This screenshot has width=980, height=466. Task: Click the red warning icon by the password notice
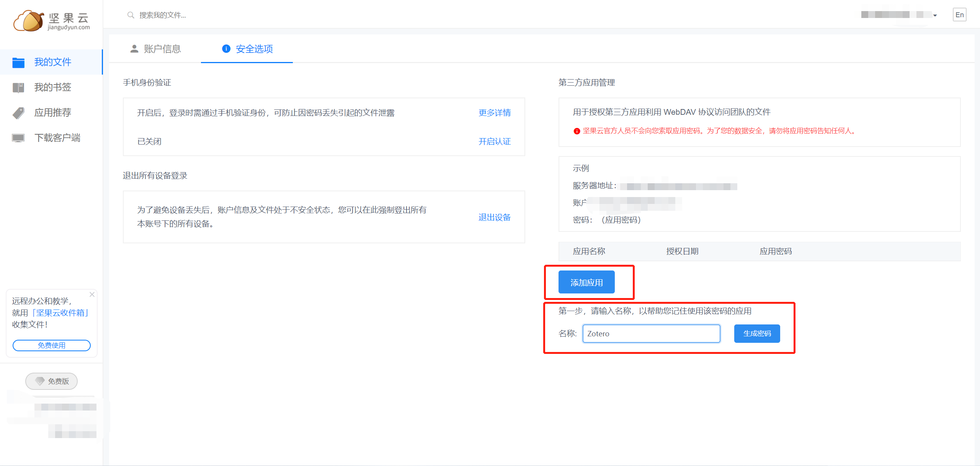pos(577,131)
